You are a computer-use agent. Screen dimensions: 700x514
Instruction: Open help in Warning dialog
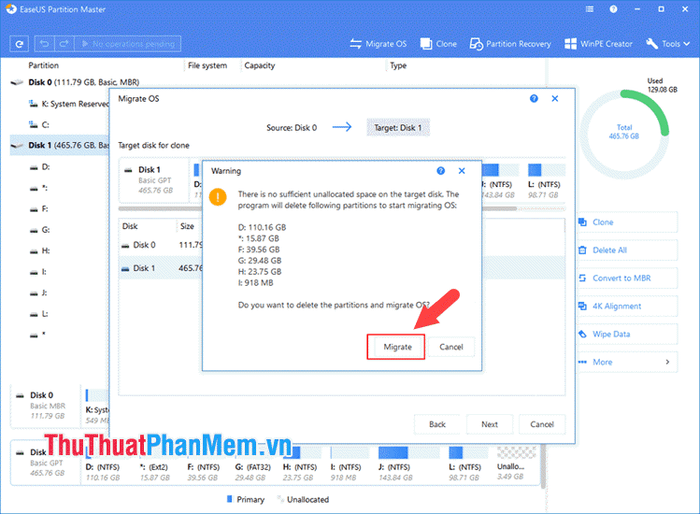[x=441, y=171]
